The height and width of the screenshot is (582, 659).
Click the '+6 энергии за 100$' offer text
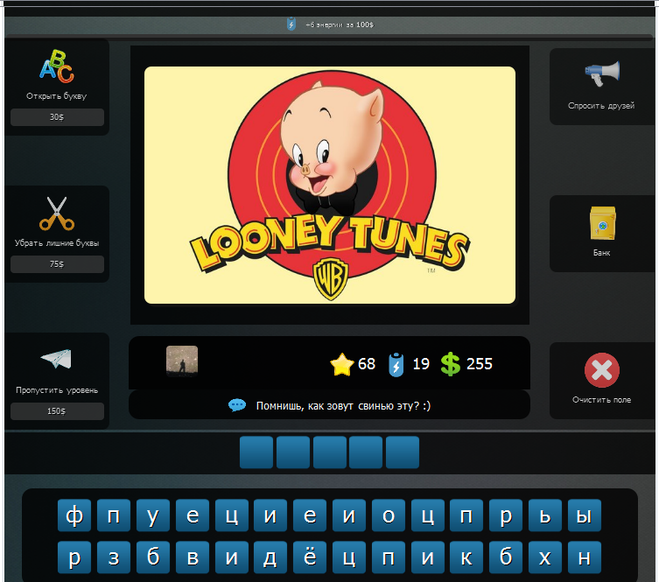pyautogui.click(x=340, y=25)
